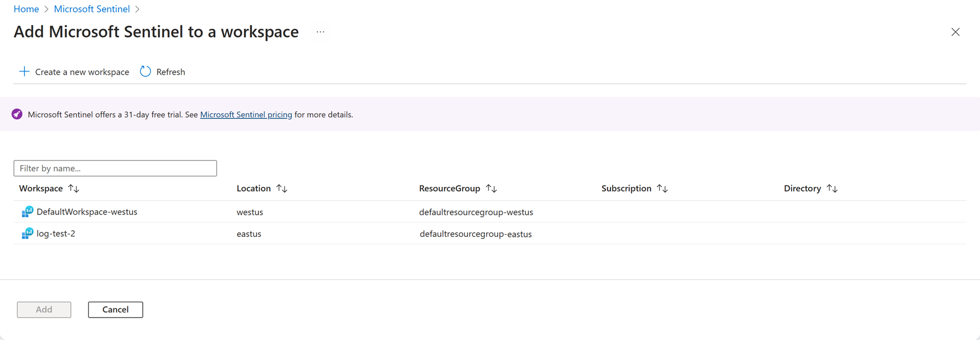Go to Home breadcrumb
Viewport: 980px width, 341px height.
pyautogui.click(x=26, y=9)
